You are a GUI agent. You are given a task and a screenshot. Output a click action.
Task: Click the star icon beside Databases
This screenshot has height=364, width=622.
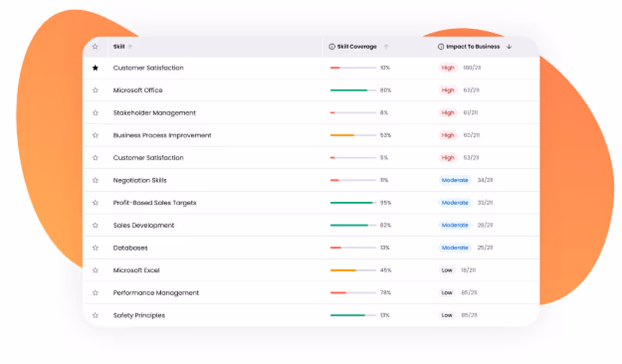95,247
